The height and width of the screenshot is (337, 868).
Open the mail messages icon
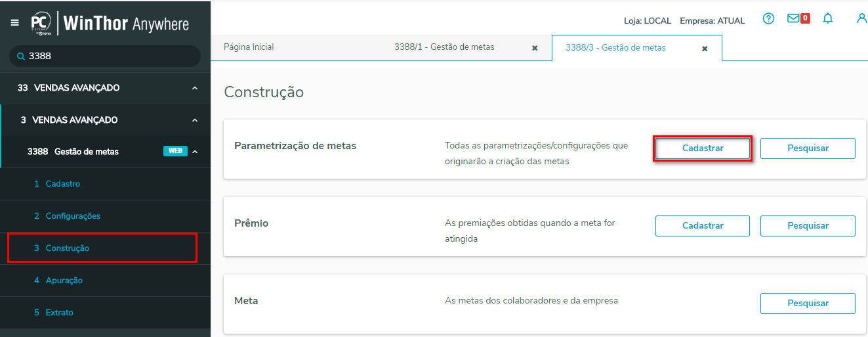[794, 19]
